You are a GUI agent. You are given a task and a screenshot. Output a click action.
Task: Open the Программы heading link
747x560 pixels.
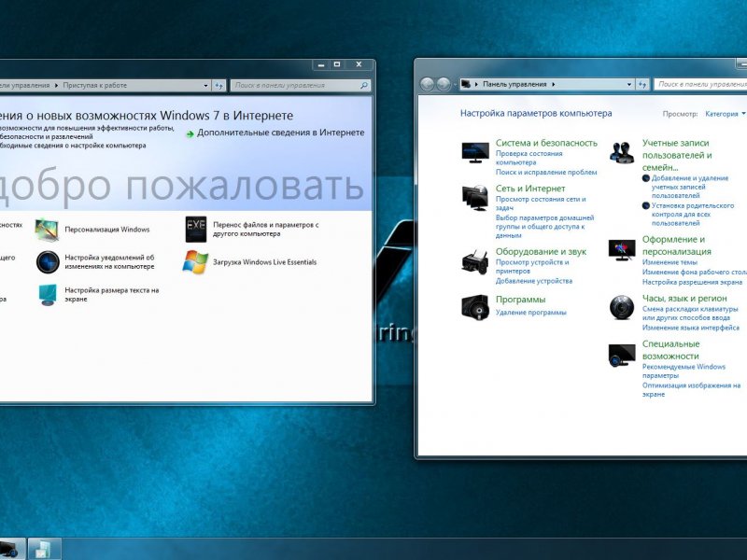[x=520, y=300]
